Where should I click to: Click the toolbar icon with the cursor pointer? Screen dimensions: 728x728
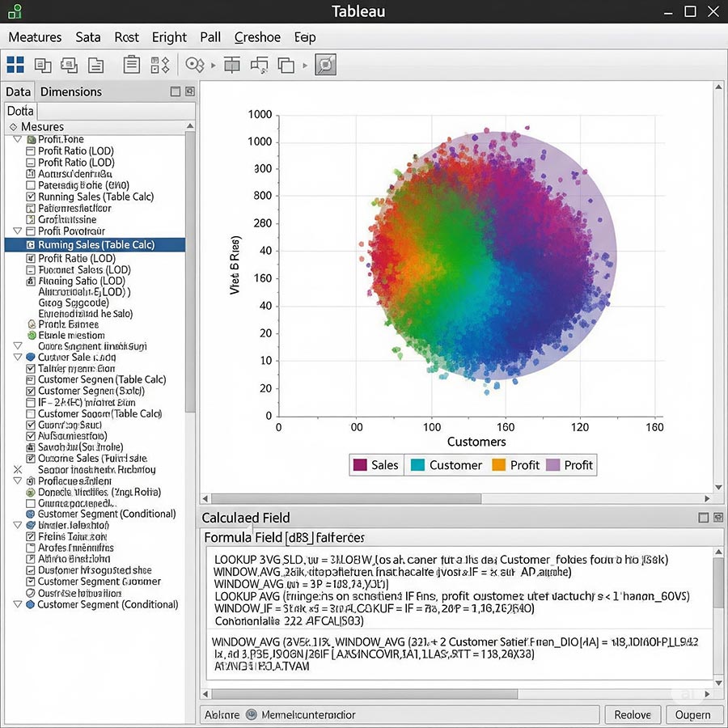[259, 65]
